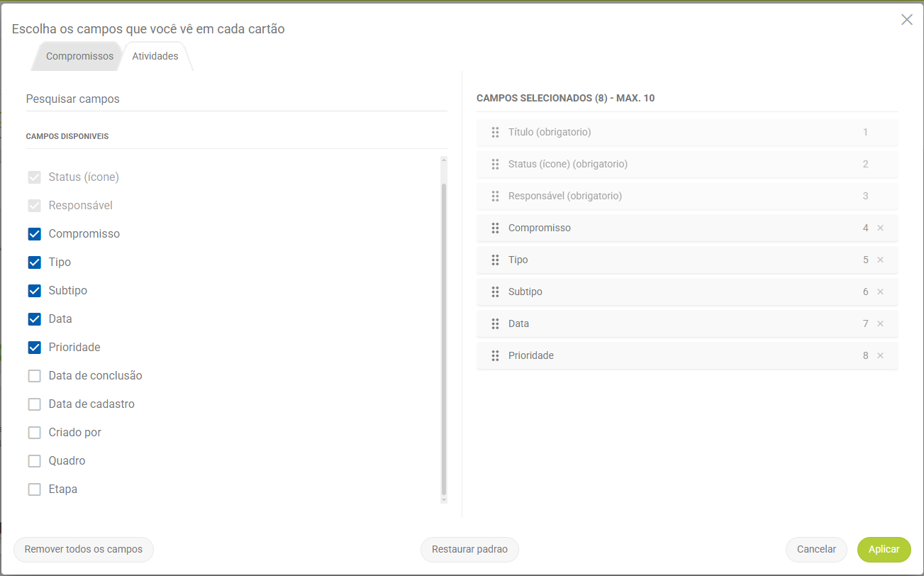Screen dimensions: 924x576
Task: Remove the Tipo field with its X icon
Action: pos(880,260)
